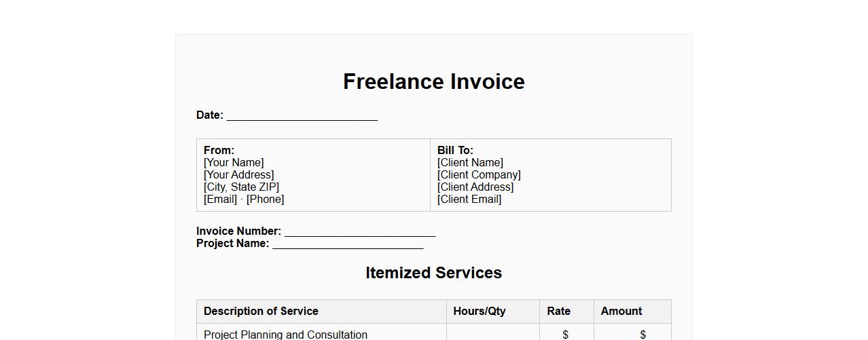Click the [Client Email] placeholder
Image resolution: width=868 pixels, height=340 pixels.
click(x=469, y=200)
